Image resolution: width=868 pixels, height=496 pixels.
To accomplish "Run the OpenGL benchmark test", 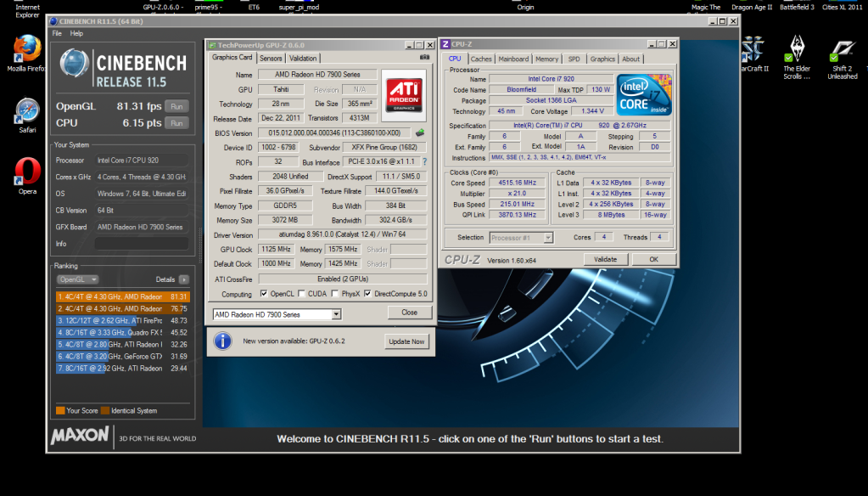I will (176, 106).
